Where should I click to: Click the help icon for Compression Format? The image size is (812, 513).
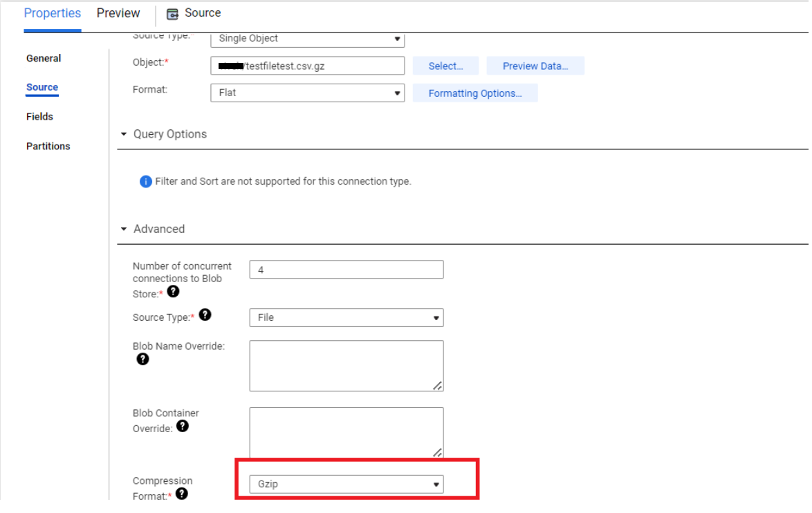(182, 494)
